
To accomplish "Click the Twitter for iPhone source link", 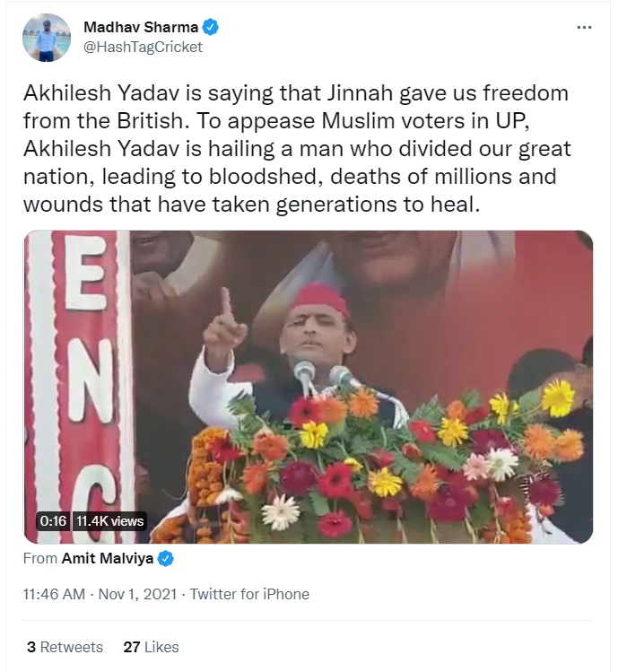I will coord(249,594).
